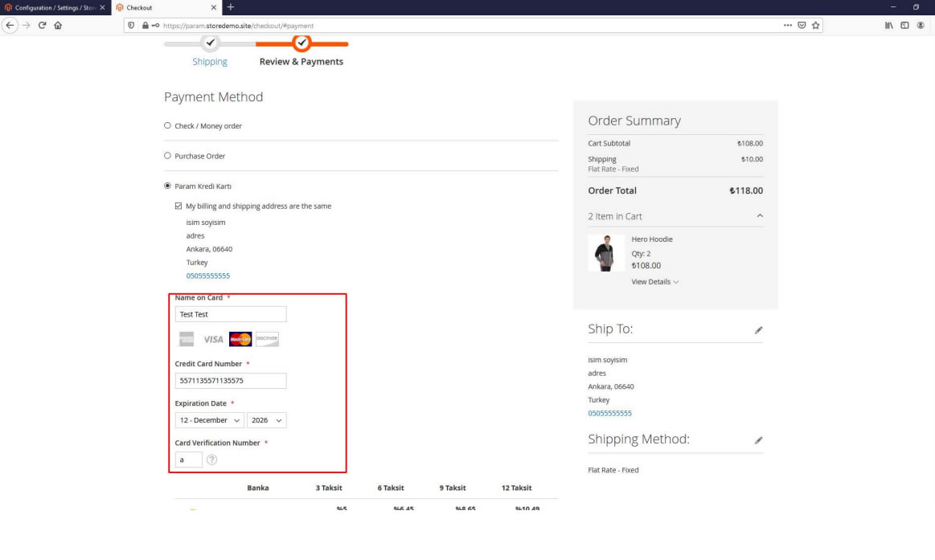Click the Hero Hoodie product thumbnail
This screenshot has width=935, height=560.
click(x=606, y=253)
